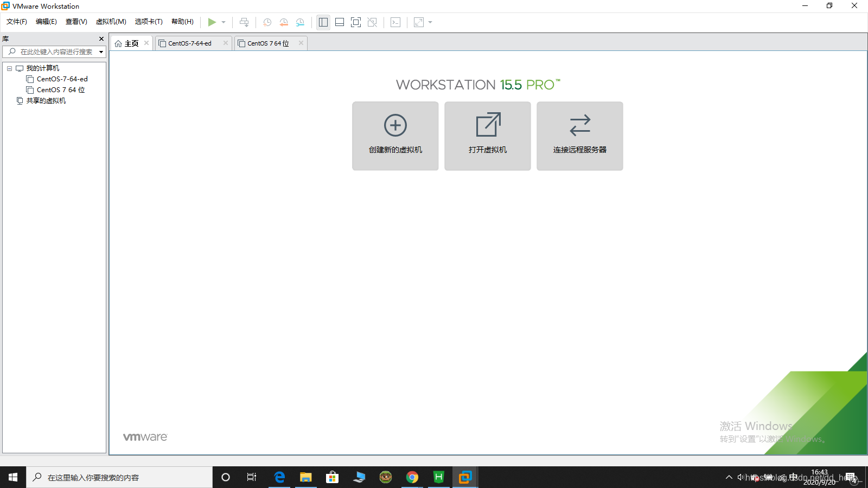This screenshot has height=488, width=868.
Task: Toggle the library sidebar view icon
Action: pos(323,22)
